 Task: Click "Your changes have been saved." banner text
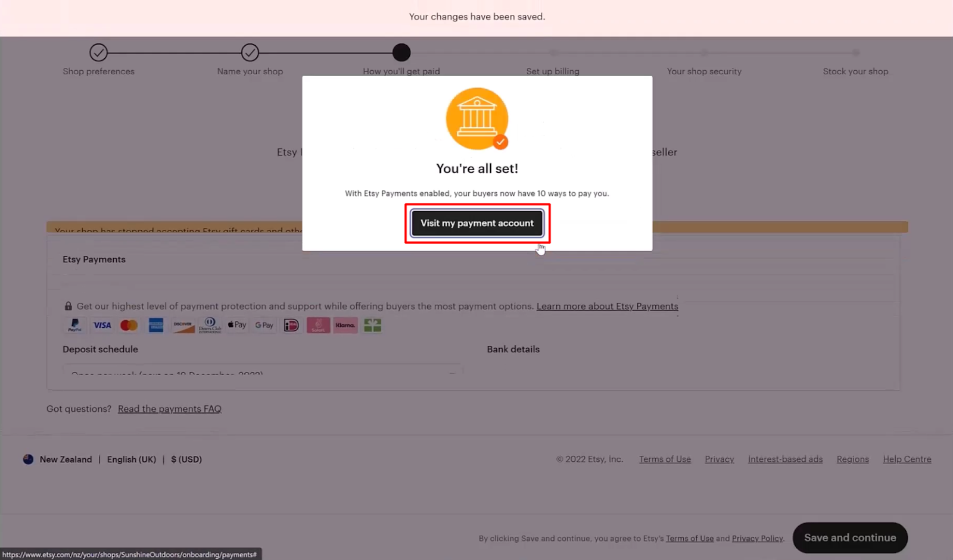477,17
